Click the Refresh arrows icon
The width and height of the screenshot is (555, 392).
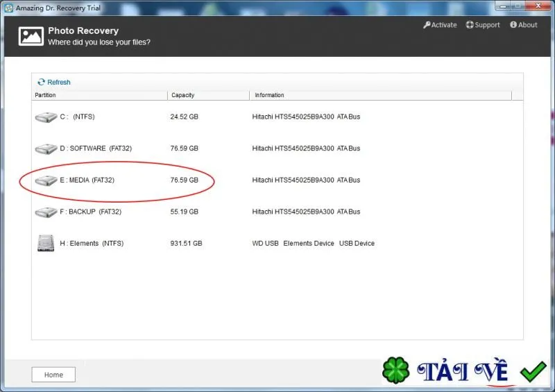coord(41,82)
